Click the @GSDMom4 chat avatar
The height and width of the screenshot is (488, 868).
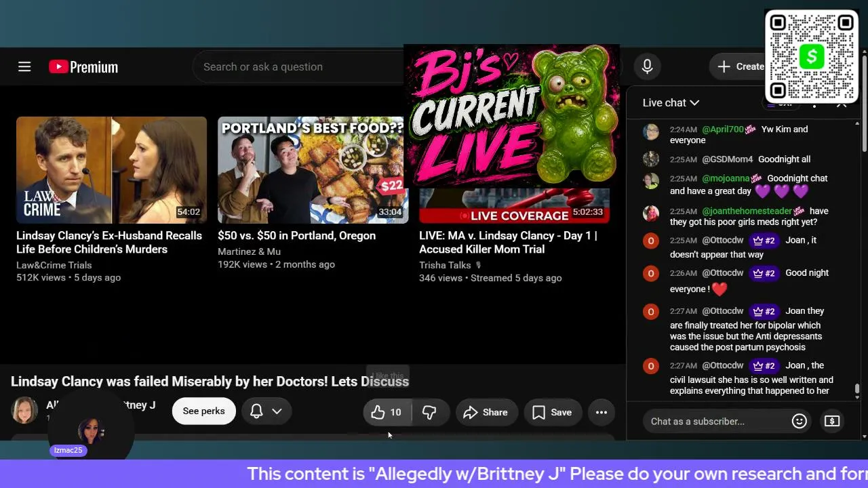coord(651,159)
